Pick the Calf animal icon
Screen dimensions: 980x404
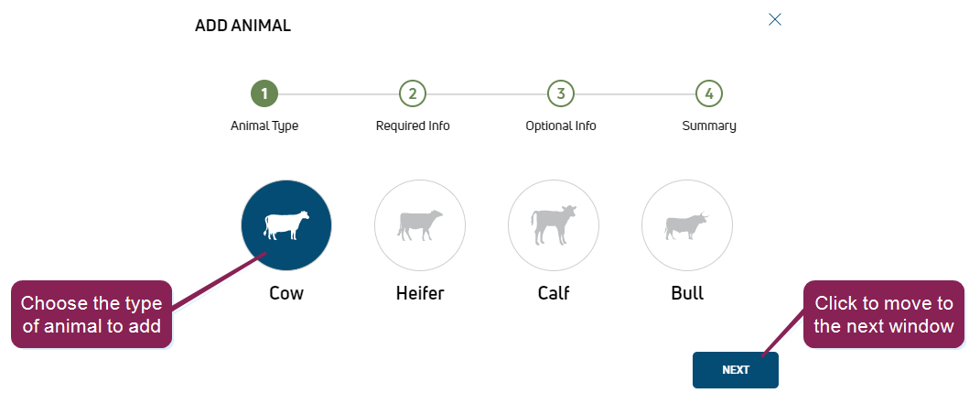click(x=554, y=225)
